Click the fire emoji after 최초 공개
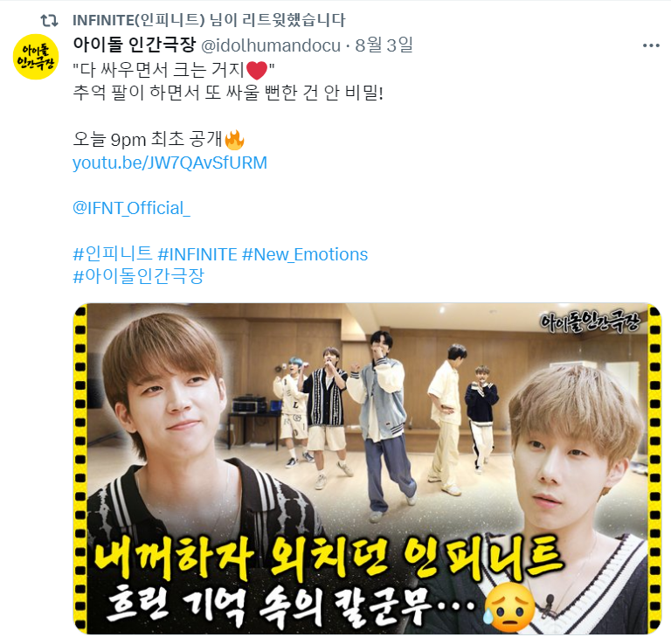This screenshot has width=671, height=644. (234, 140)
